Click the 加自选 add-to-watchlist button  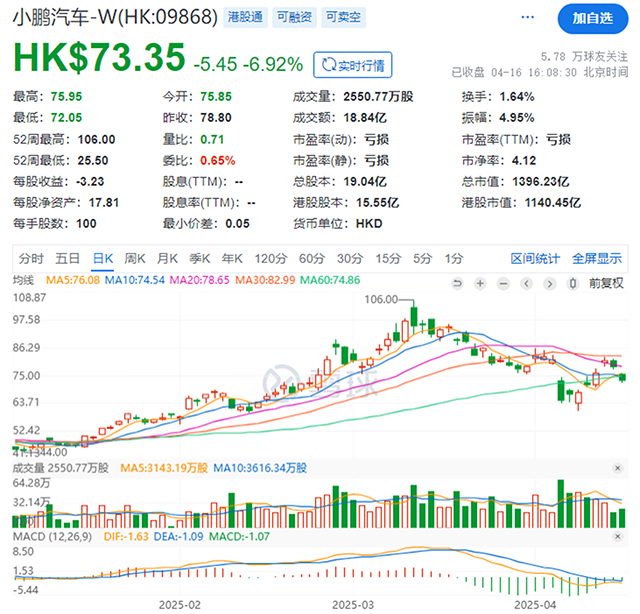pyautogui.click(x=593, y=19)
